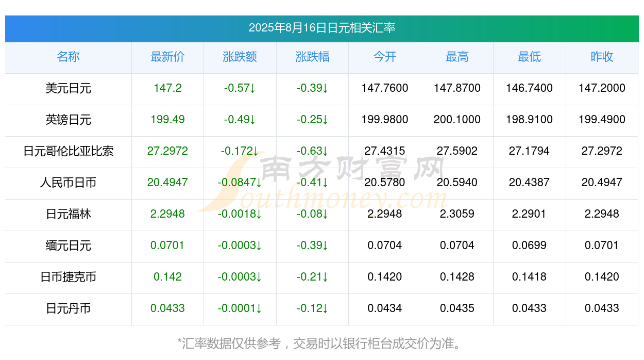
Task: Click the 最高 column header
Action: pos(457,57)
